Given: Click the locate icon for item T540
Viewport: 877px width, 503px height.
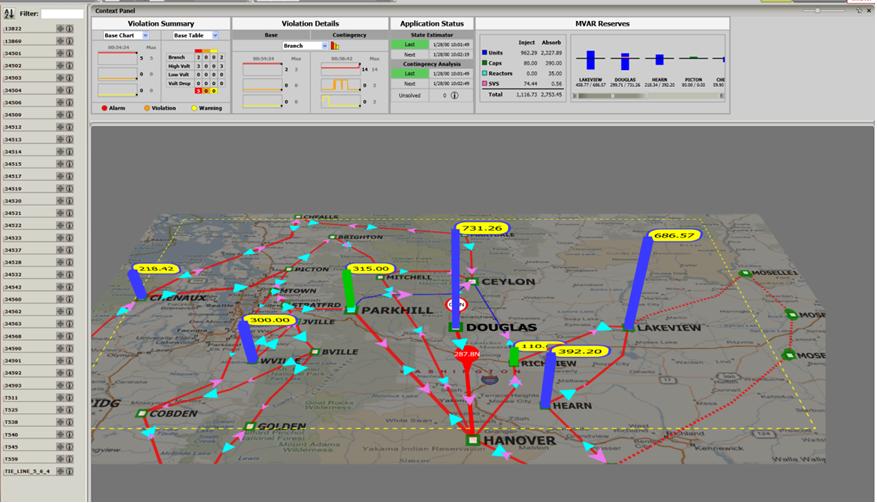Looking at the screenshot, I should coord(60,434).
